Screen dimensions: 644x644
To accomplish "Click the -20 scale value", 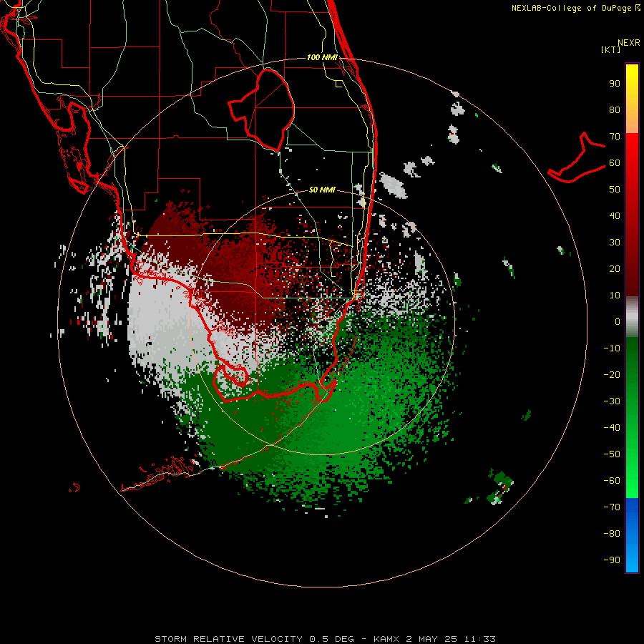I will 612,375.
